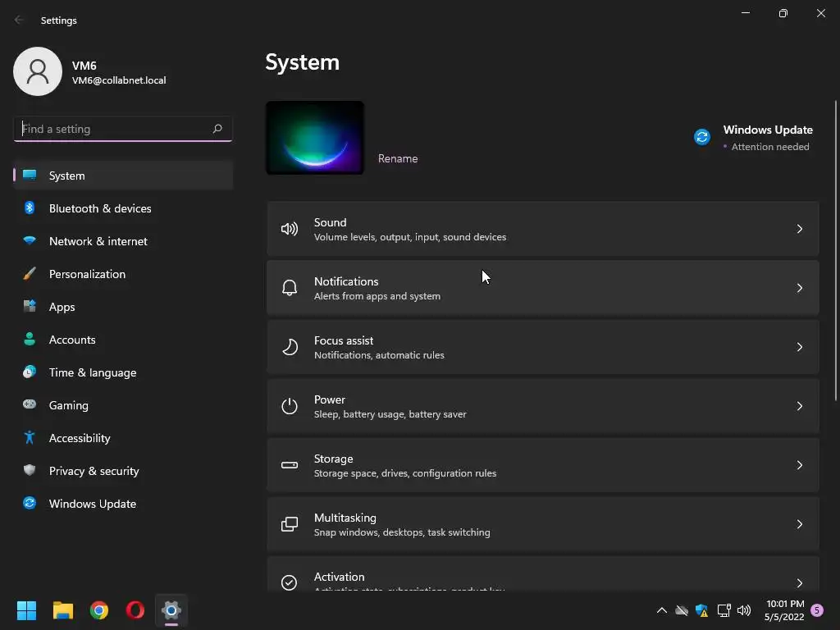
Task: Open Windows Update in sidebar
Action: pos(123,504)
